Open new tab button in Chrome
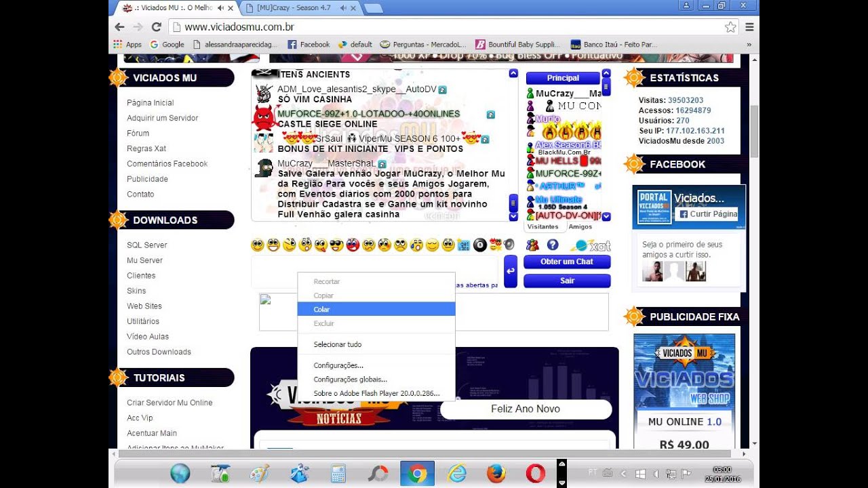 (x=372, y=9)
